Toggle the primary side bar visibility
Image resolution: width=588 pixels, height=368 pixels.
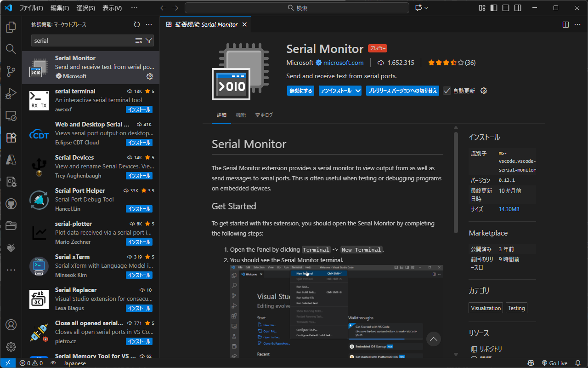pos(494,8)
